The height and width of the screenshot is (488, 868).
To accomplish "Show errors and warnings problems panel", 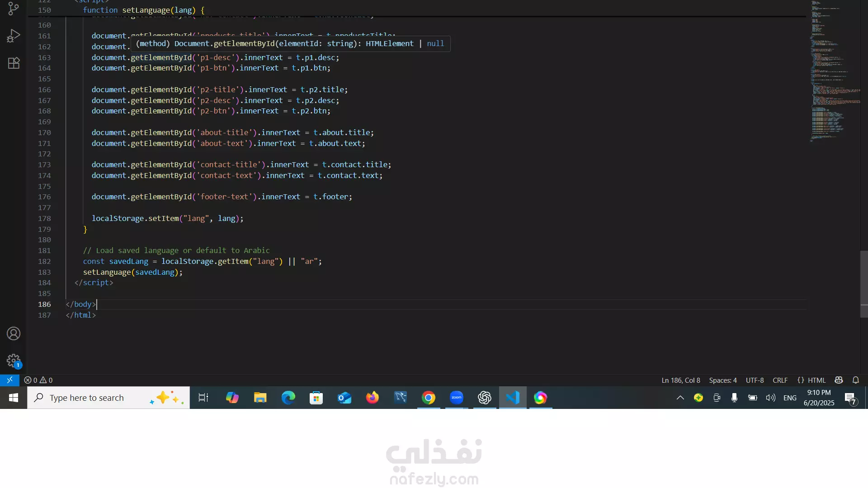I will 38,380.
